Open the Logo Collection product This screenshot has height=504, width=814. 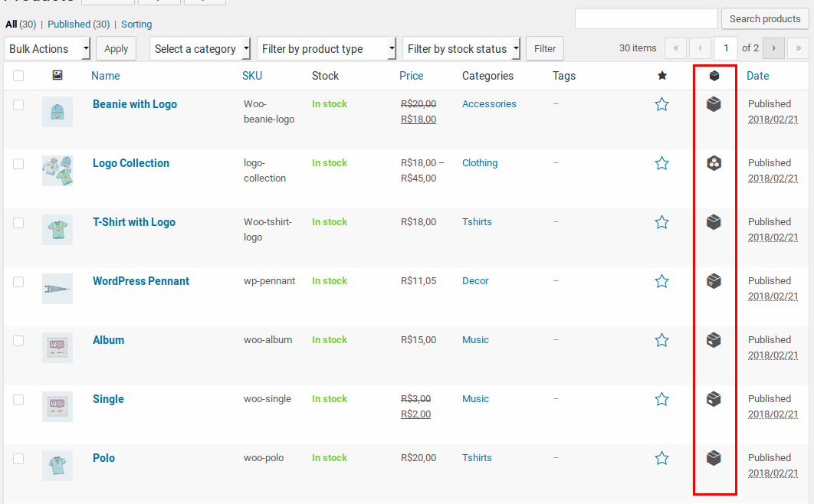[x=131, y=163]
